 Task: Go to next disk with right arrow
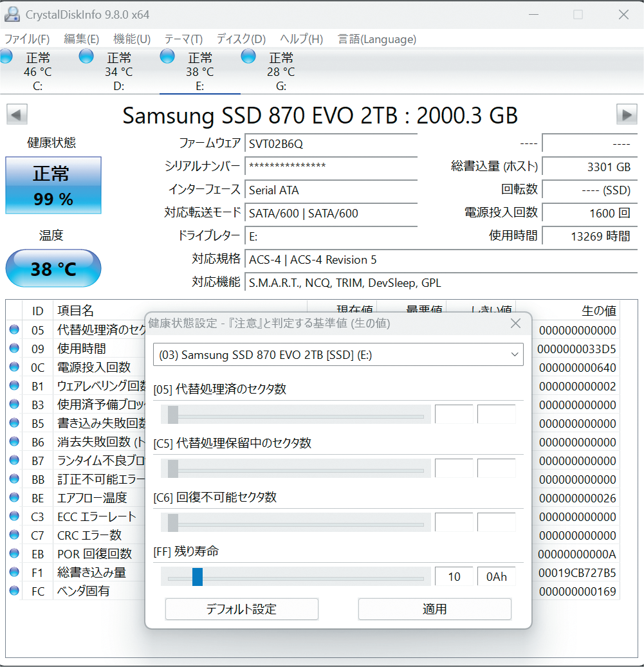coord(627,114)
